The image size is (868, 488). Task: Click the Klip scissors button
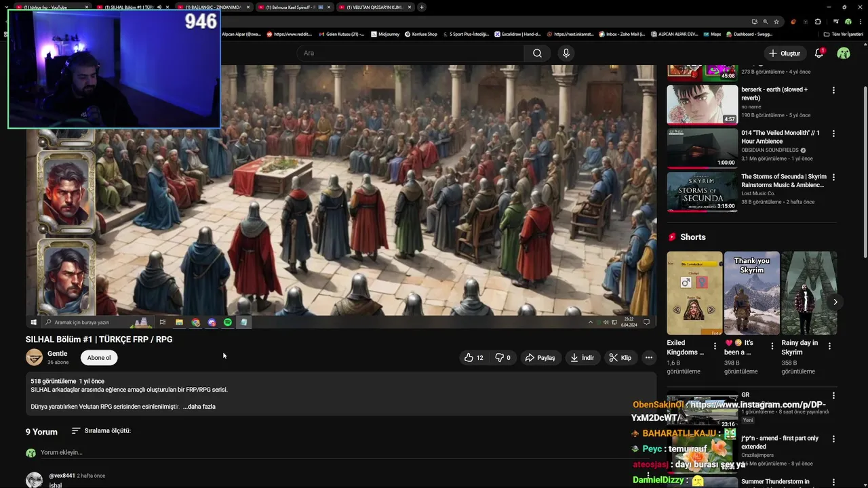click(x=620, y=358)
